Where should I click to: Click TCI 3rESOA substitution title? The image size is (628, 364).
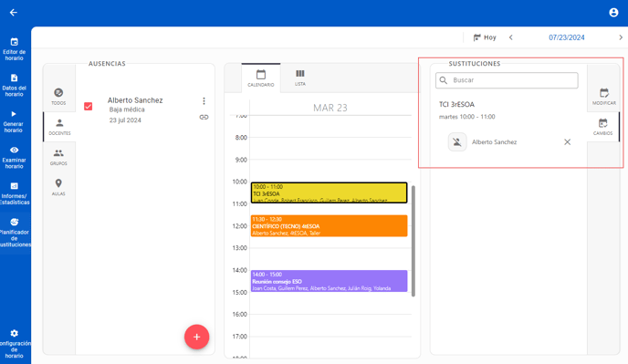pos(456,104)
